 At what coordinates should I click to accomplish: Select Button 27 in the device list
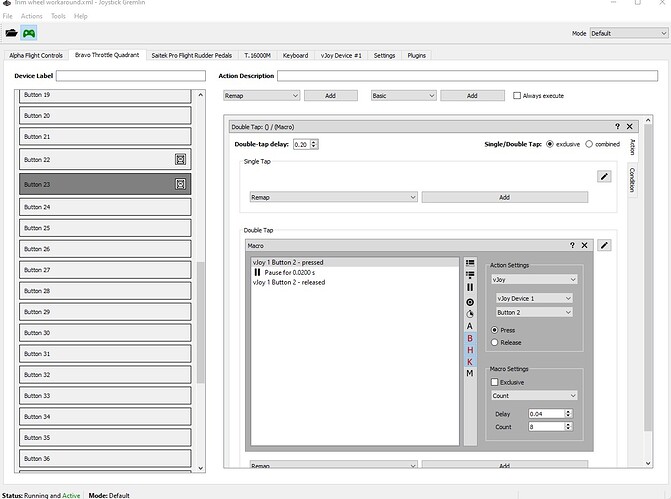tap(105, 270)
